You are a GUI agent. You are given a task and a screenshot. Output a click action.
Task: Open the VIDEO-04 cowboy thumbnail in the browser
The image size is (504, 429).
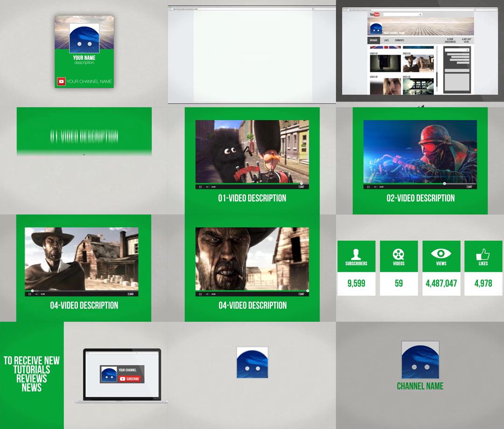pos(418,63)
